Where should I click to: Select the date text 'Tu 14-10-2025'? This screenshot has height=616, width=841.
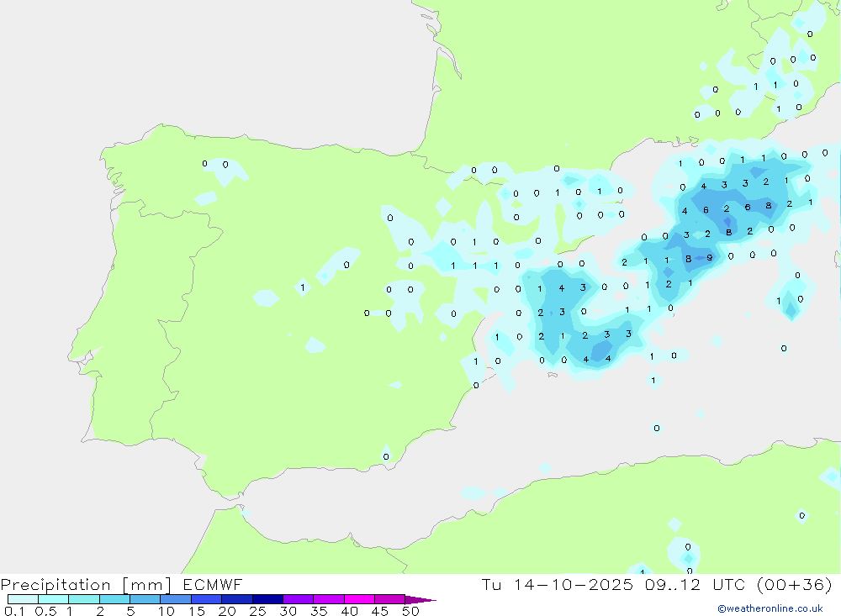pyautogui.click(x=558, y=585)
